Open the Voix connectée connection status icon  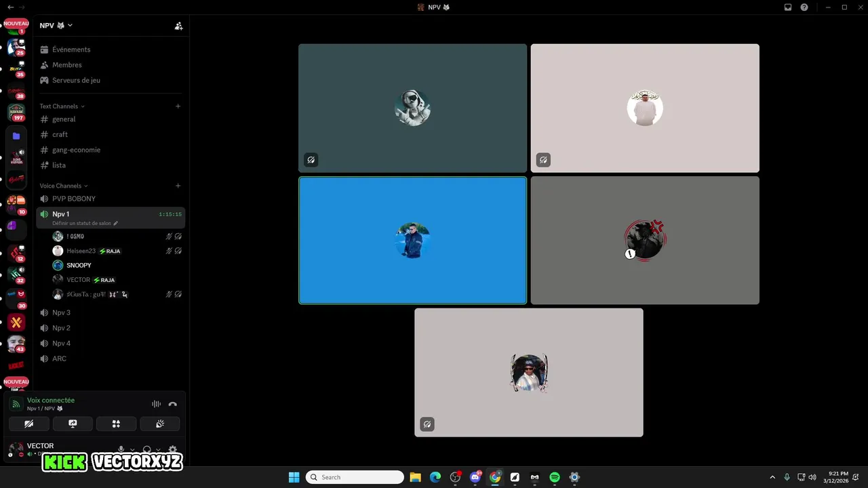[16, 404]
